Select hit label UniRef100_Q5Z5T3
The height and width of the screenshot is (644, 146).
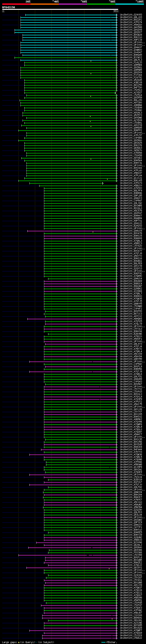point(131,115)
